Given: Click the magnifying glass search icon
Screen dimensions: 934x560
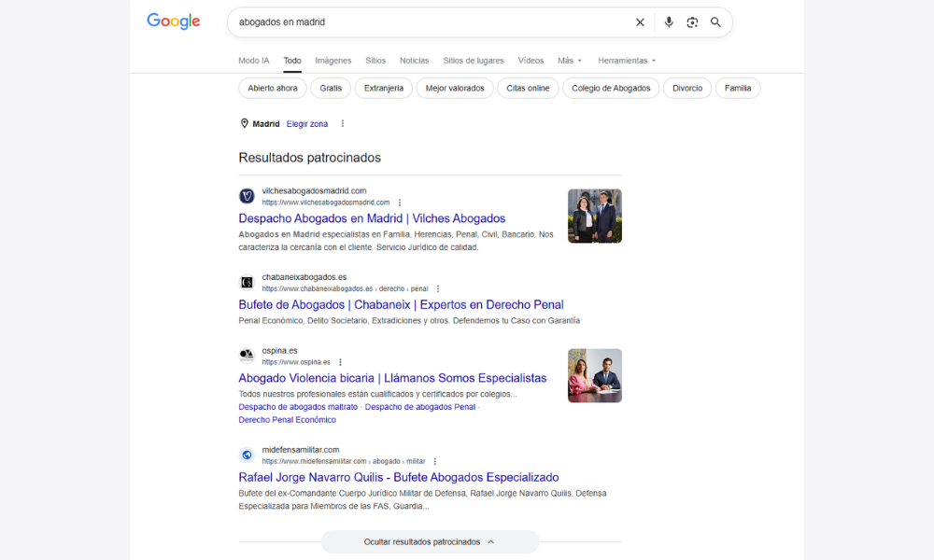Looking at the screenshot, I should pos(715,22).
